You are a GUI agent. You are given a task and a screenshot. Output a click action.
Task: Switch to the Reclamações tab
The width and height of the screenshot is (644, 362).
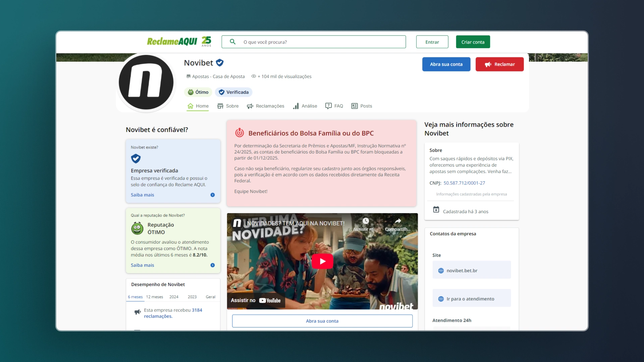pyautogui.click(x=266, y=106)
